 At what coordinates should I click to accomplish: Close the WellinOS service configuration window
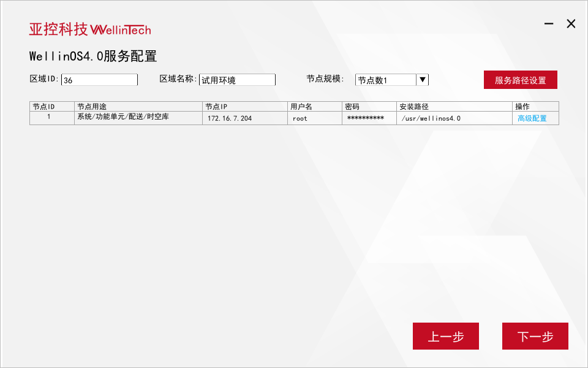point(571,24)
